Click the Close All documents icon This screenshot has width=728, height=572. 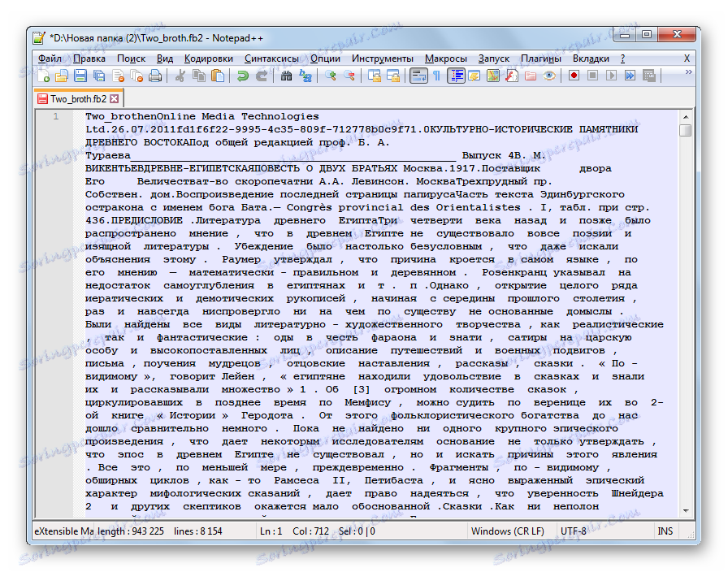(137, 76)
